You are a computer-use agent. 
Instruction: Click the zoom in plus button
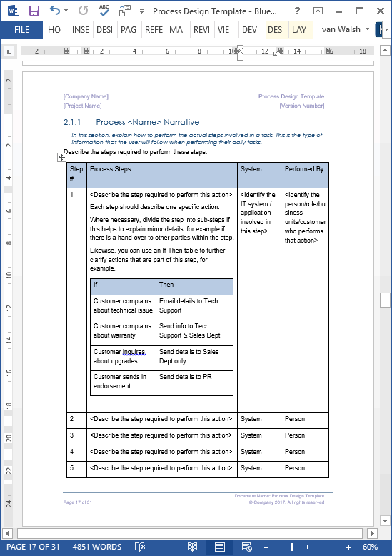click(348, 547)
